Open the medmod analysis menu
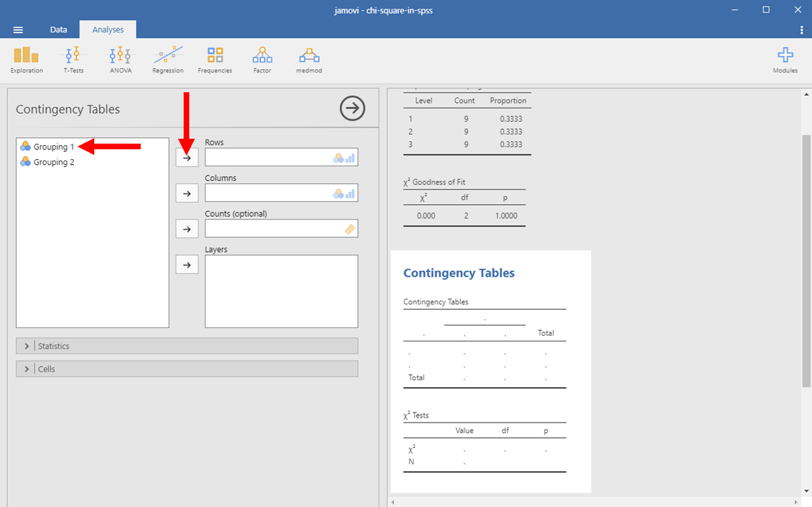The height and width of the screenshot is (507, 812). coord(308,59)
